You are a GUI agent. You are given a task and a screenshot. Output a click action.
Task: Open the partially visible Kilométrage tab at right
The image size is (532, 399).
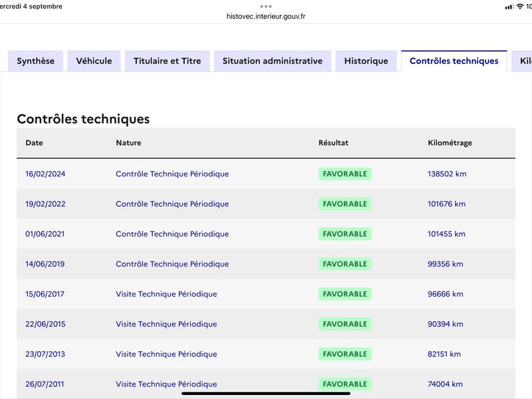pyautogui.click(x=522, y=61)
